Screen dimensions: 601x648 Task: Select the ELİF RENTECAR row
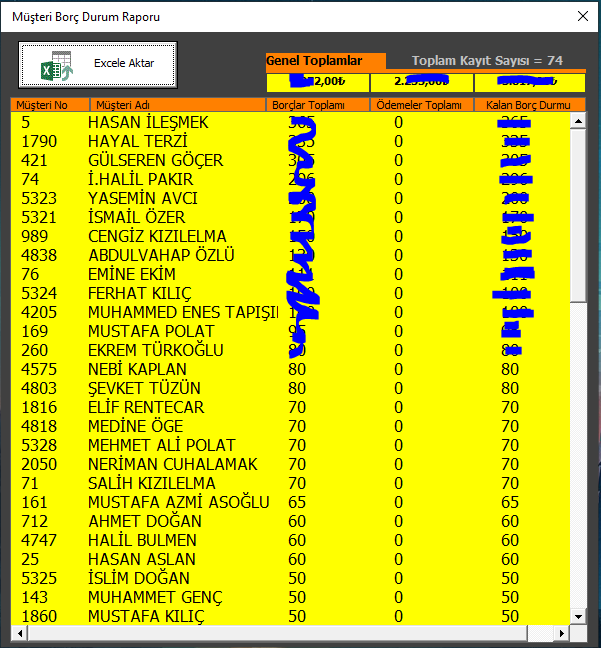coord(146,407)
